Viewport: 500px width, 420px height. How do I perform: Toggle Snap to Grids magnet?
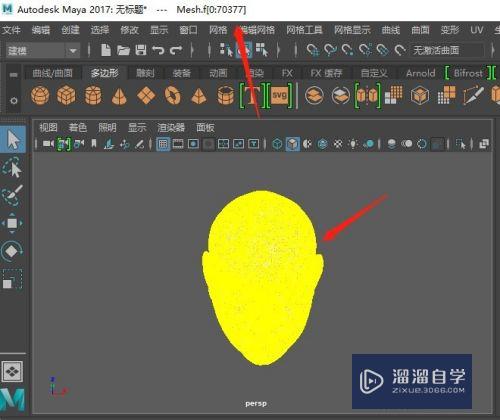(x=313, y=50)
